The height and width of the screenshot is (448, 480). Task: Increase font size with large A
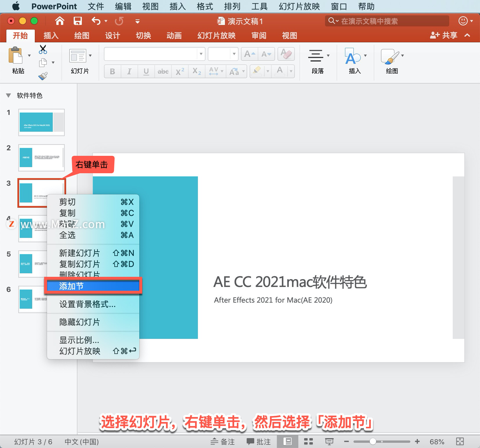pyautogui.click(x=249, y=54)
